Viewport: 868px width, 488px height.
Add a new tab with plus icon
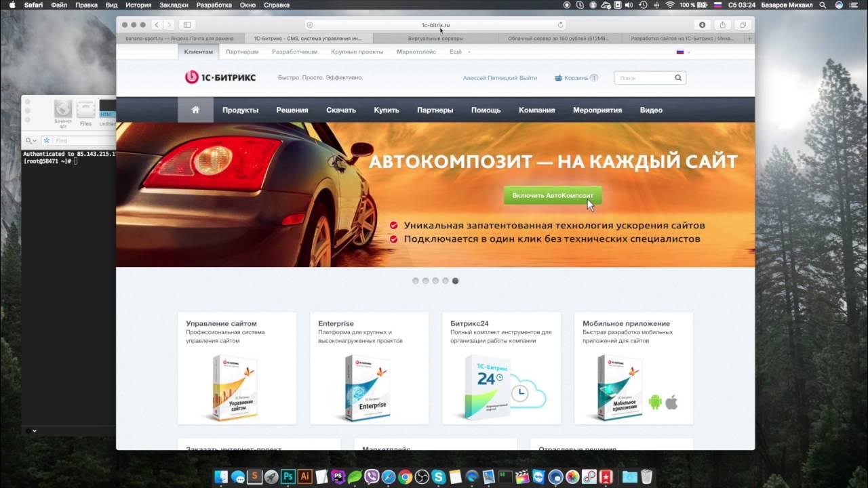[x=749, y=39]
